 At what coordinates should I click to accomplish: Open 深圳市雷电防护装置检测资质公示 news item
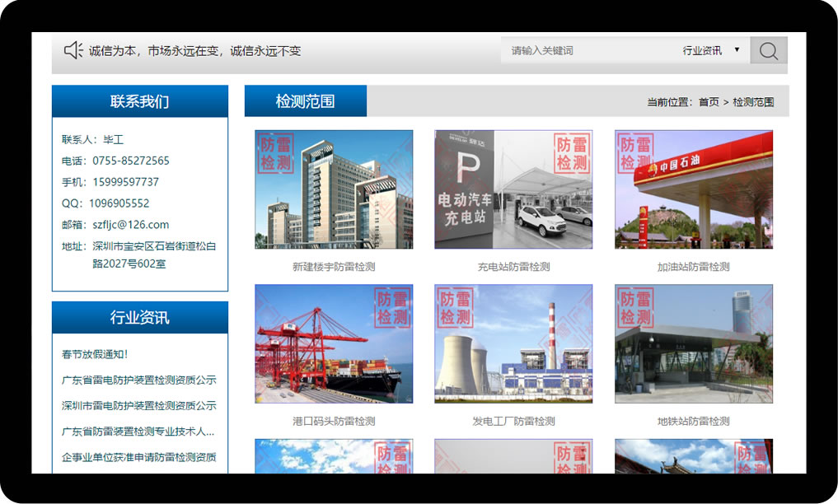point(139,406)
